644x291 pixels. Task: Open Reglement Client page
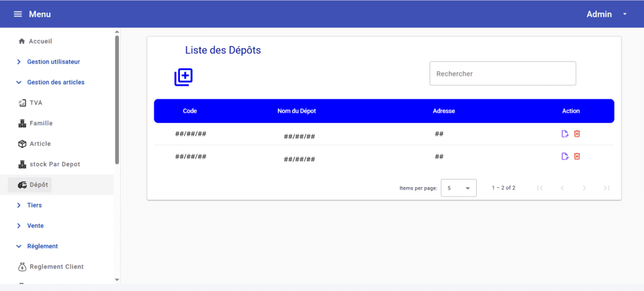(56, 266)
